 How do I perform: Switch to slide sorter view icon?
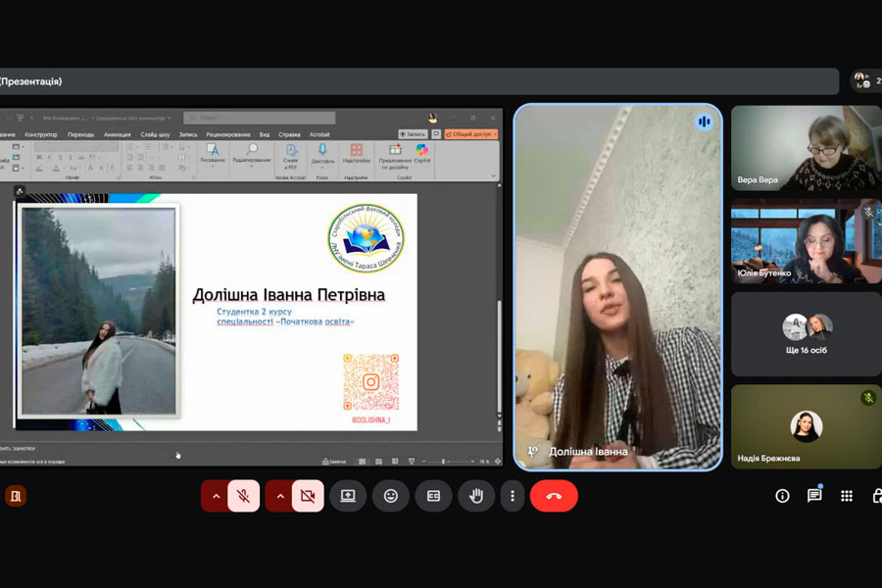click(378, 462)
